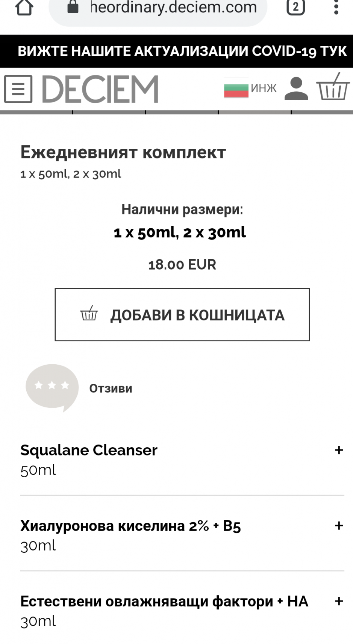Click the COVID-19 updates banner
Image resolution: width=353 pixels, height=644 pixels.
pos(182,51)
